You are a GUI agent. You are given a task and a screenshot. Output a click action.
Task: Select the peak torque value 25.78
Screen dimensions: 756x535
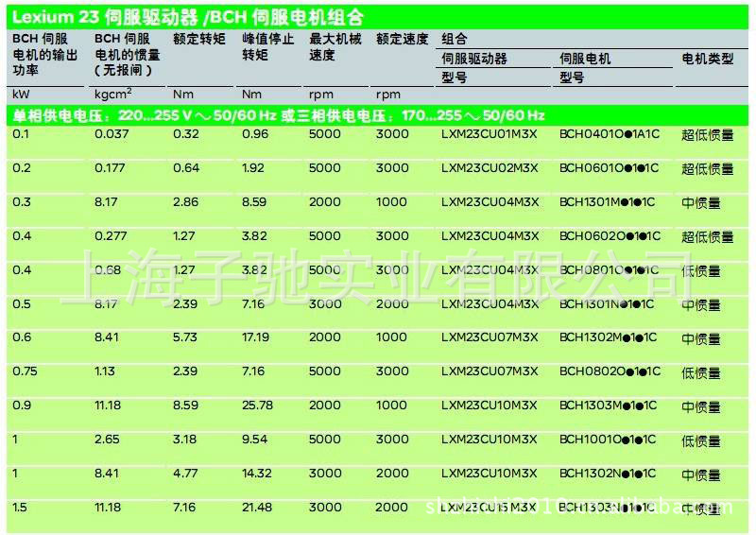(x=257, y=406)
